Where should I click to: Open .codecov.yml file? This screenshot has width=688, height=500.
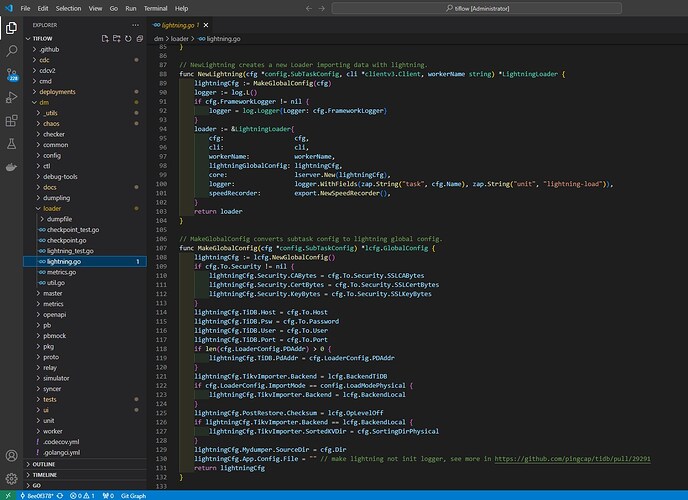tap(61, 442)
